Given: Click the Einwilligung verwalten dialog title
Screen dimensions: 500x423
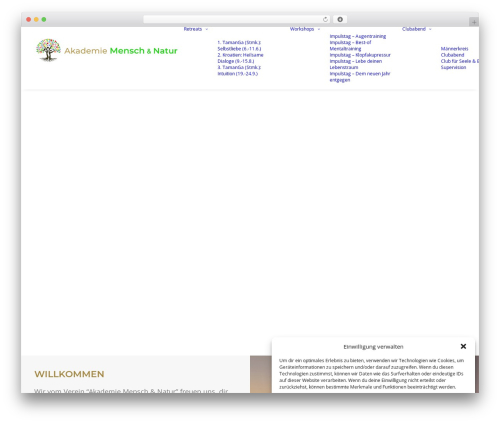Looking at the screenshot, I should click(373, 347).
